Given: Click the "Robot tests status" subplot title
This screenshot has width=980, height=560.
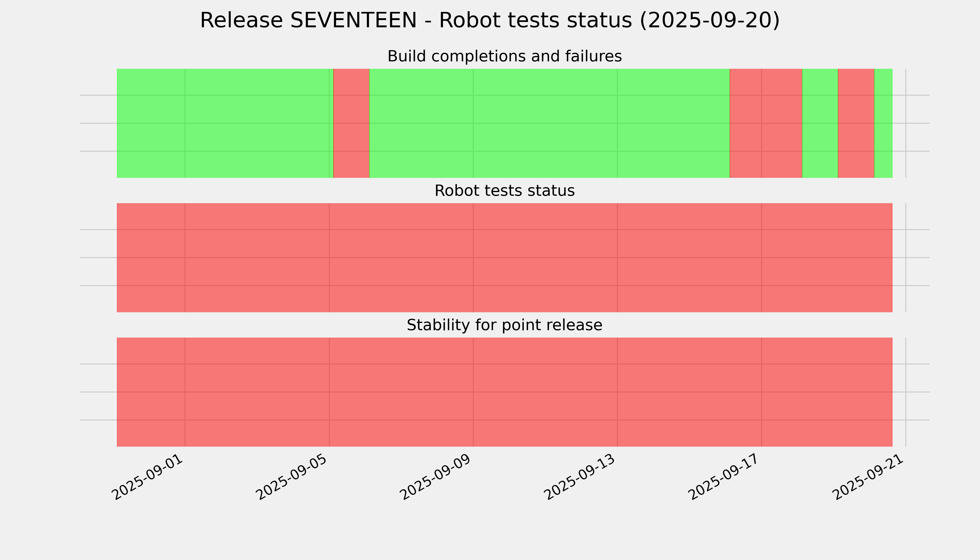Looking at the screenshot, I should point(504,191).
